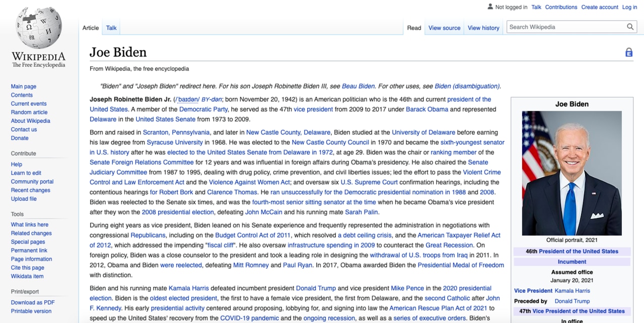This screenshot has height=323, width=644.
Task: Click Permanent link in Tools
Action: pos(29,251)
